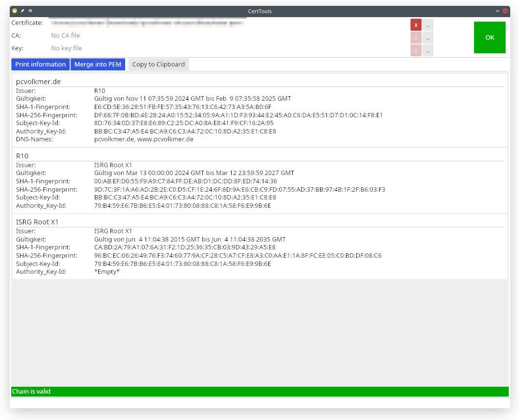
Task: Click the disabled x next to Key
Action: (x=416, y=50)
